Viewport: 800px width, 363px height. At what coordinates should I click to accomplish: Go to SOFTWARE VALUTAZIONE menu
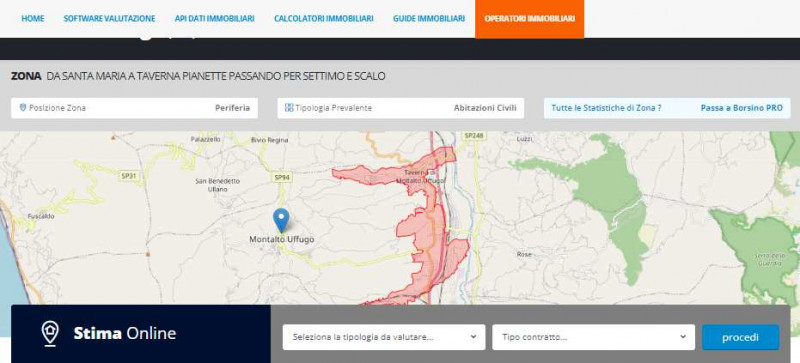pyautogui.click(x=109, y=18)
